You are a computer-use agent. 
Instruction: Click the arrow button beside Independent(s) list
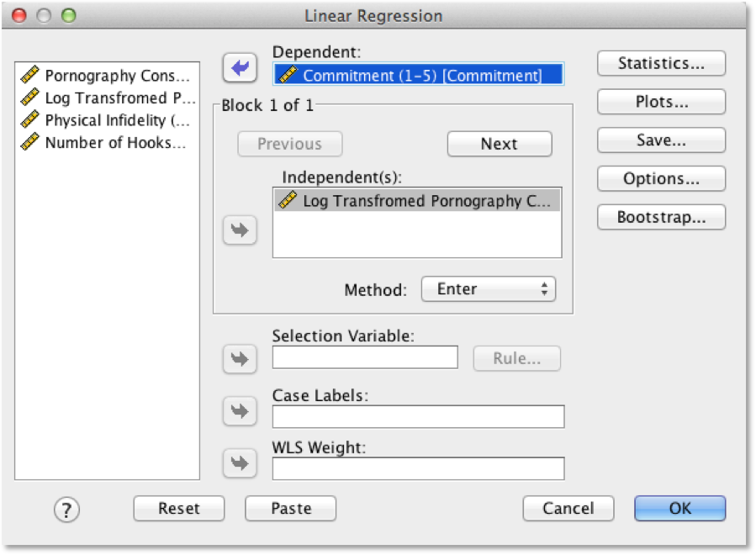[x=241, y=230]
